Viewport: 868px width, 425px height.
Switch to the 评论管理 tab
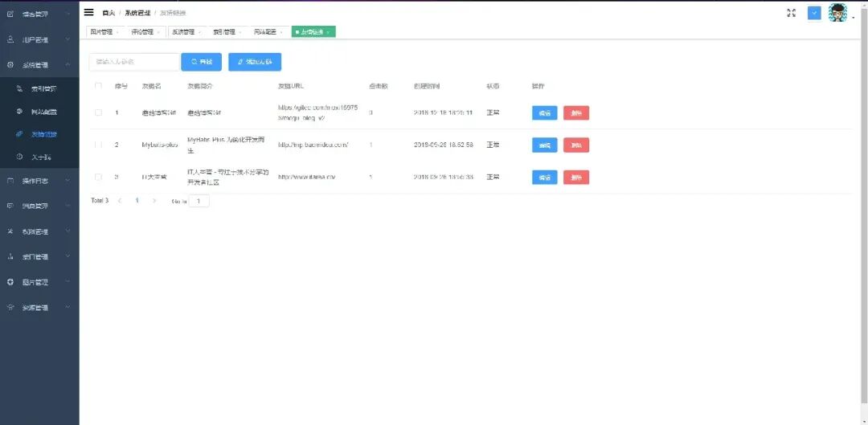141,32
